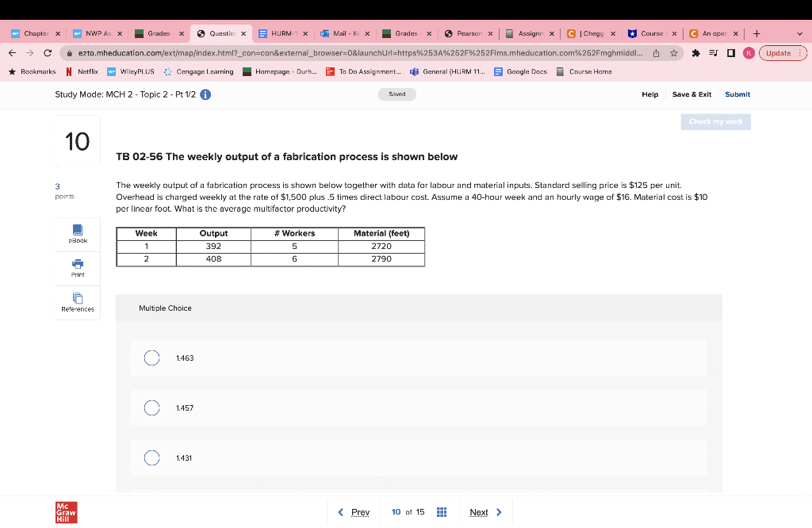The width and height of the screenshot is (812, 528).
Task: Open the extensions puzzle icon
Action: pyautogui.click(x=696, y=53)
